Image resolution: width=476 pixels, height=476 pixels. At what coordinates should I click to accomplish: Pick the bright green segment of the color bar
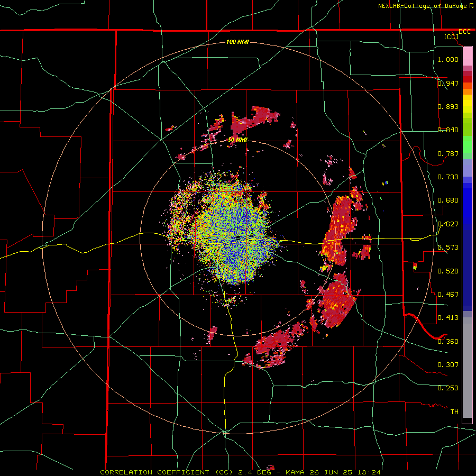[467, 144]
